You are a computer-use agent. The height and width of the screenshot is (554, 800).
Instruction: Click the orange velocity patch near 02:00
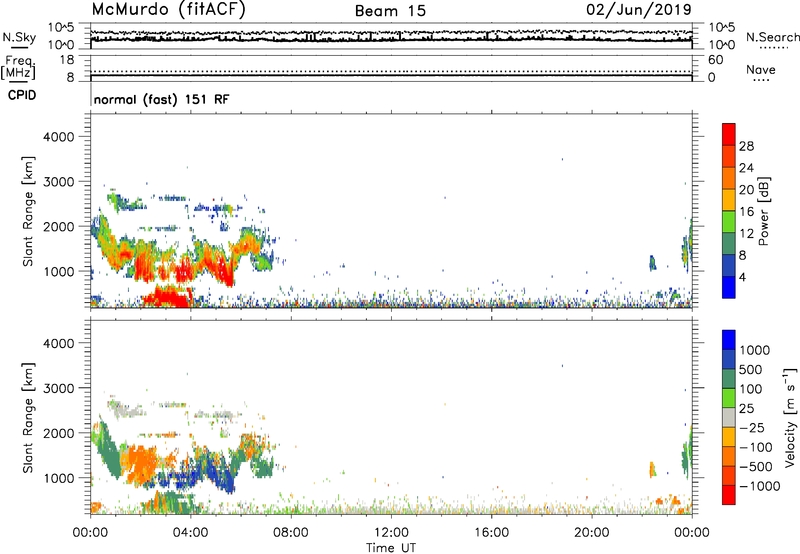[140, 462]
